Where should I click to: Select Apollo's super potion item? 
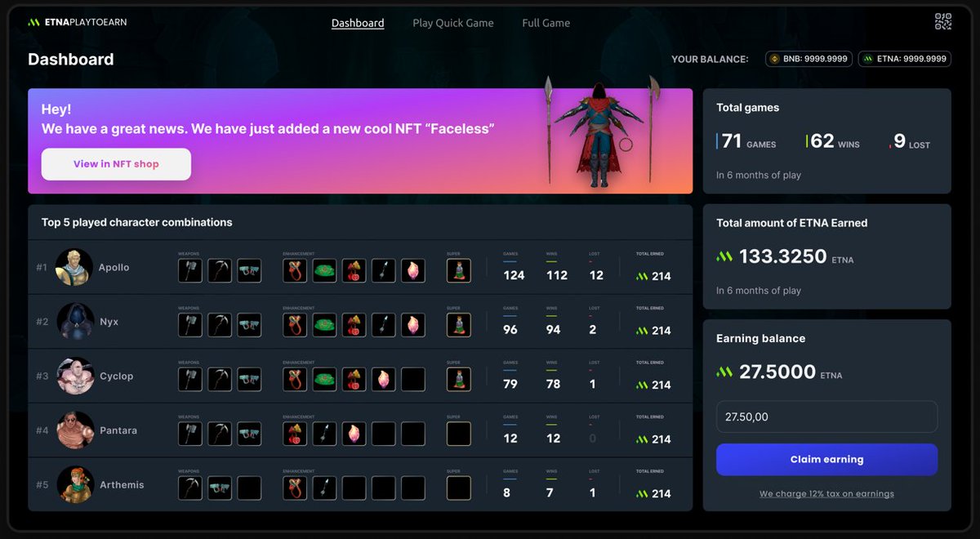click(x=459, y=270)
